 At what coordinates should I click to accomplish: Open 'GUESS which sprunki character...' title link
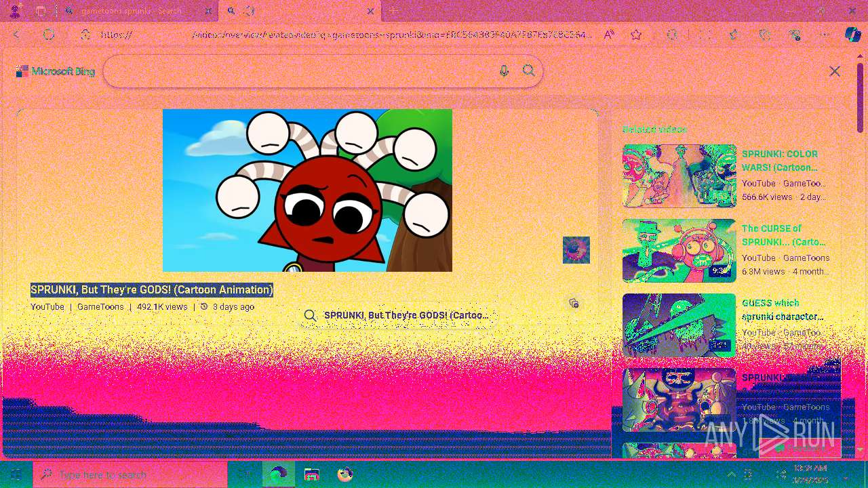tap(783, 310)
